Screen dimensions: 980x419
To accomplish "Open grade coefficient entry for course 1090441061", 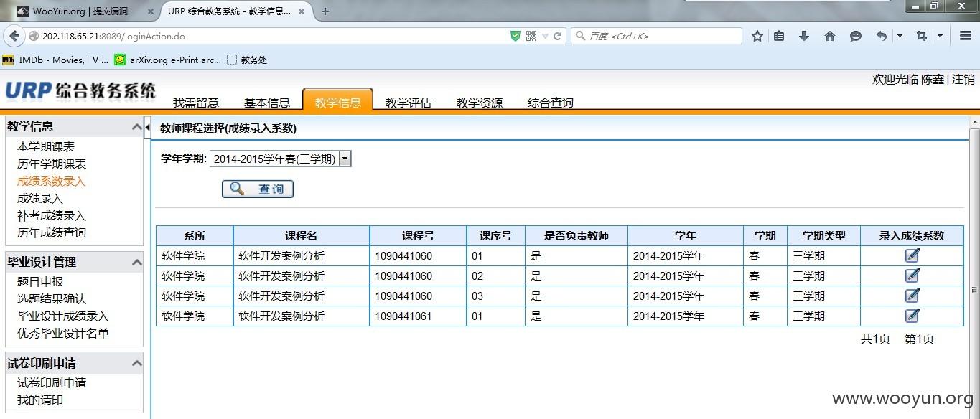I will click(x=912, y=316).
